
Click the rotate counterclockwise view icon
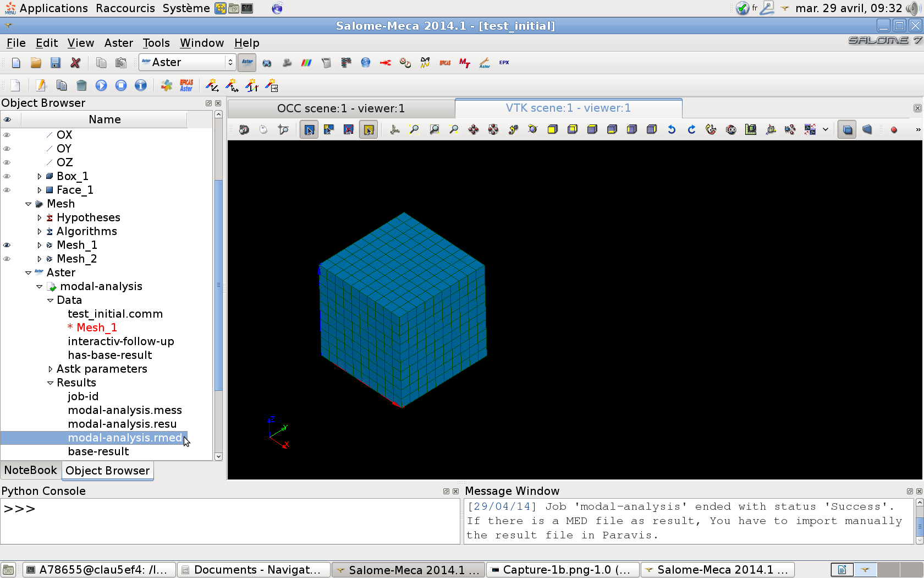coord(672,129)
